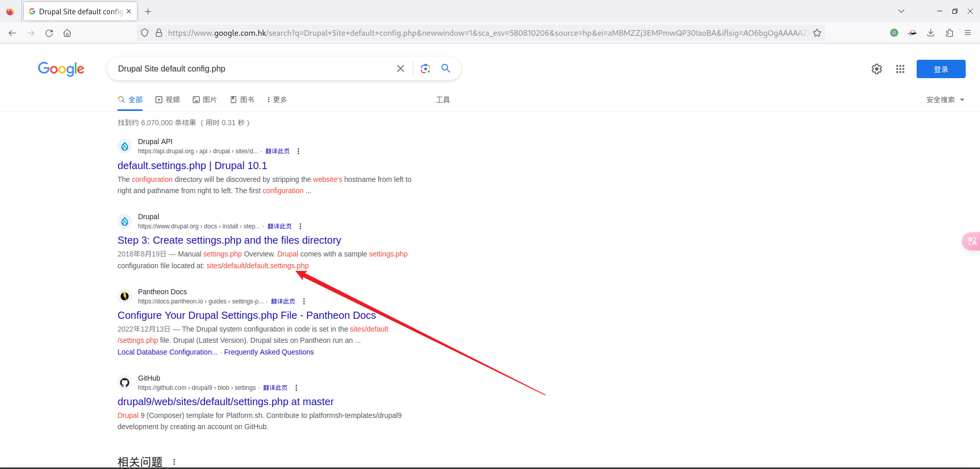Open more options for GitHub result
The width and height of the screenshot is (980, 469).
[296, 388]
